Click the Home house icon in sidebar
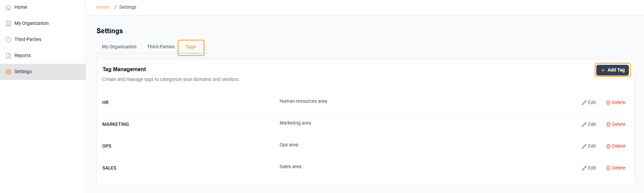This screenshot has height=193, width=644. (8, 7)
